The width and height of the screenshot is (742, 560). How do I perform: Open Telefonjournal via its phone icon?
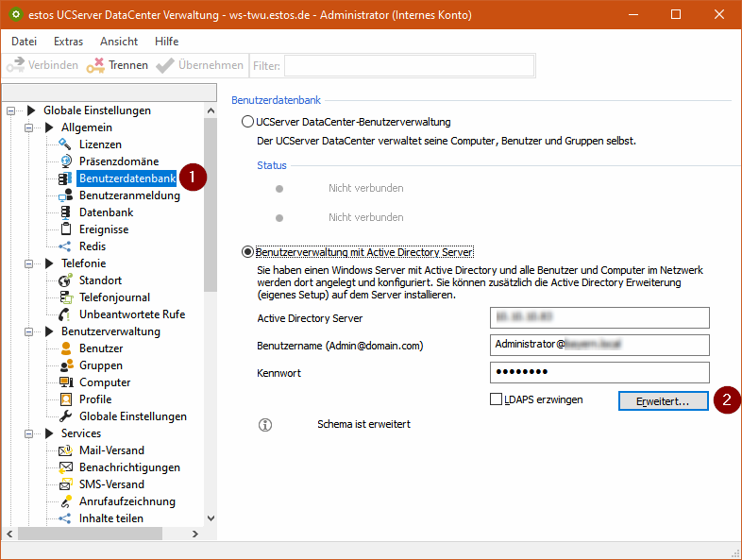coord(65,297)
